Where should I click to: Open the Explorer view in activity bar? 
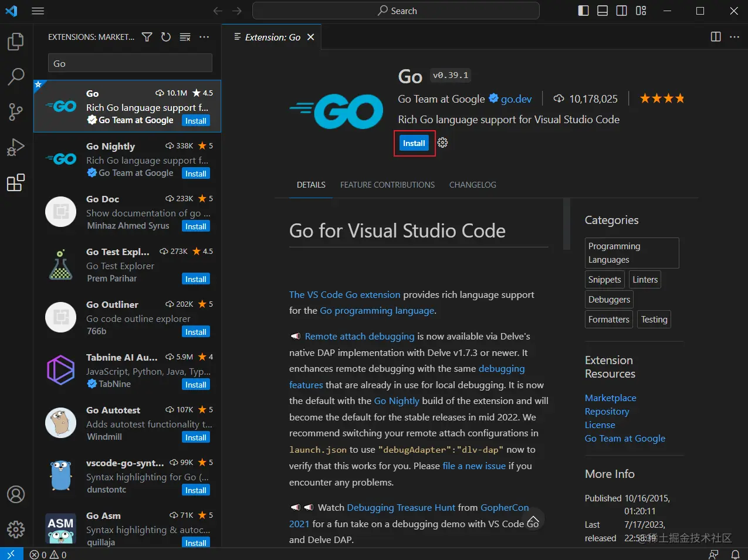point(16,42)
